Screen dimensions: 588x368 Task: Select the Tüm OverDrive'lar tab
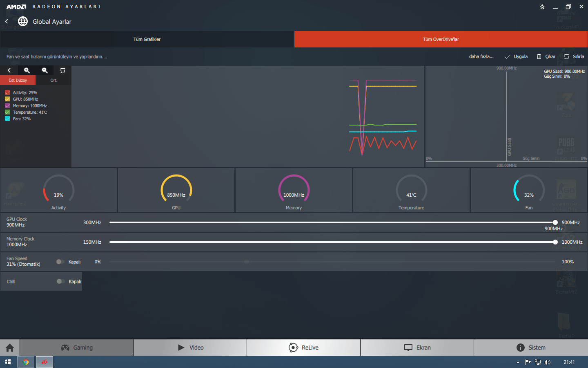441,39
